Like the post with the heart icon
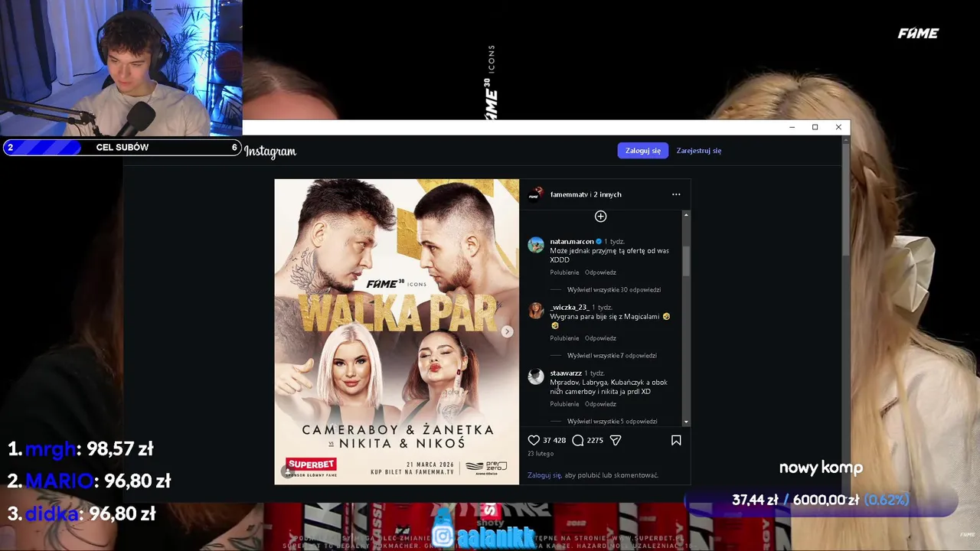The width and height of the screenshot is (980, 551). point(534,440)
